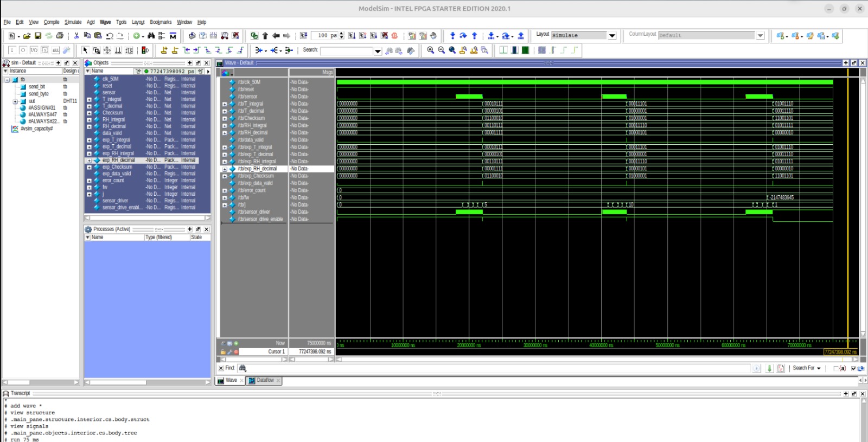868x442 pixels.
Task: Open the Wave menu
Action: [105, 22]
